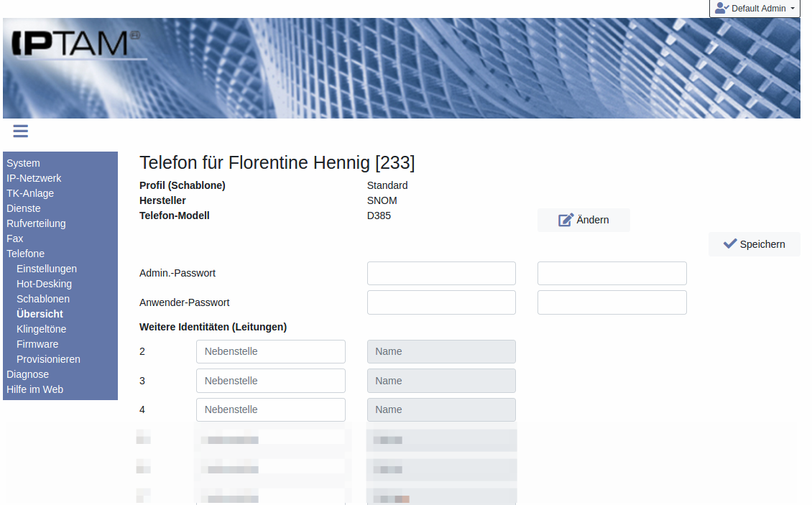812x505 pixels.
Task: Expand the TK-Anlage section
Action: pos(30,193)
